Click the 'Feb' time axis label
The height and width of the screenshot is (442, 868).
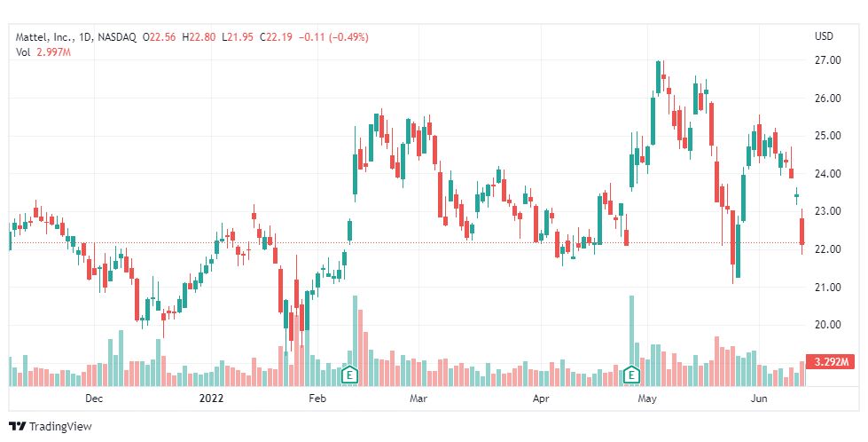[x=317, y=399]
